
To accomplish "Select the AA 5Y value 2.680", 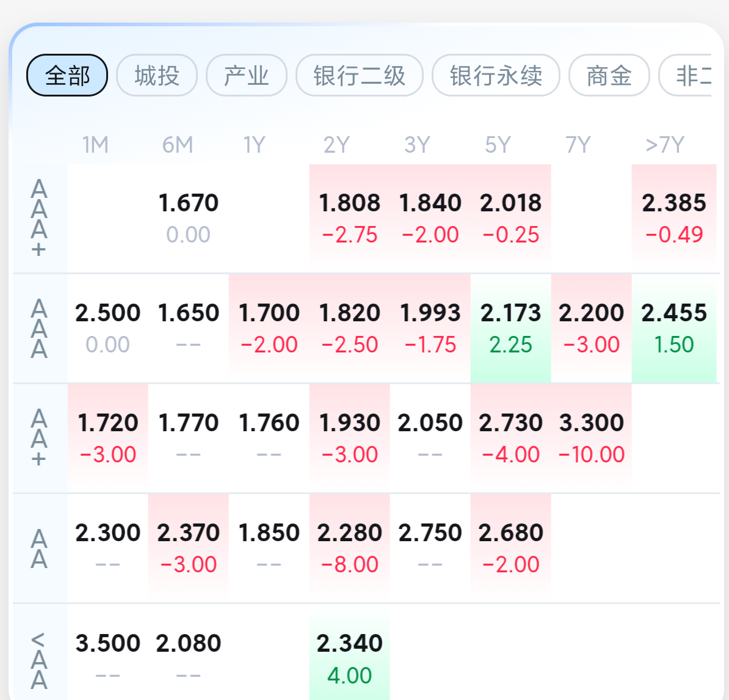I will (x=510, y=548).
